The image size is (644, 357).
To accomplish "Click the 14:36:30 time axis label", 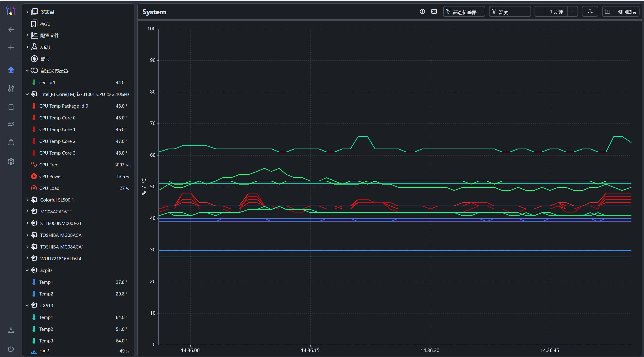I will coord(430,350).
